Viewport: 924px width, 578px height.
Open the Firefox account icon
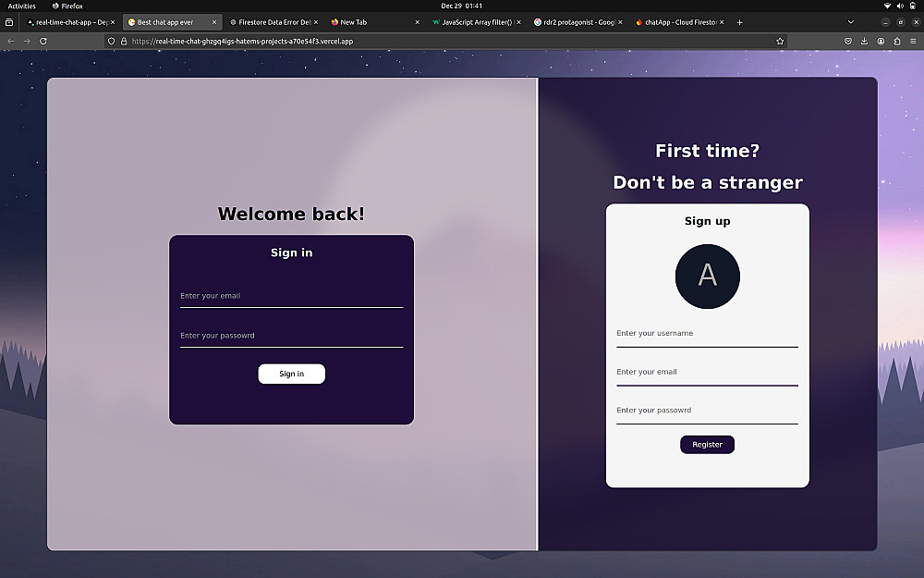tap(881, 42)
